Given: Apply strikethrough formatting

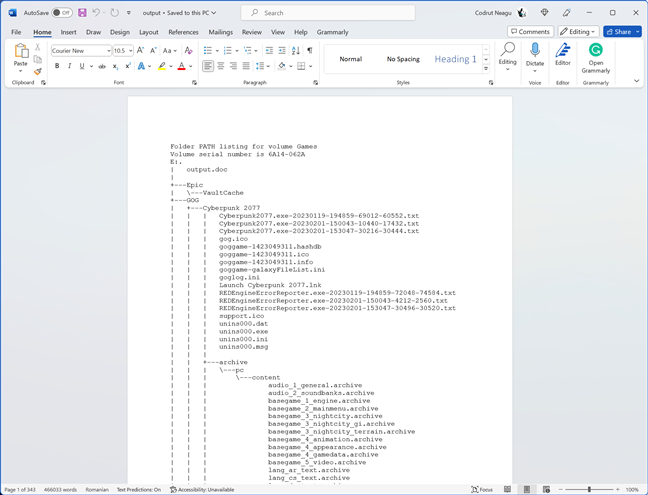Looking at the screenshot, I should [102, 66].
